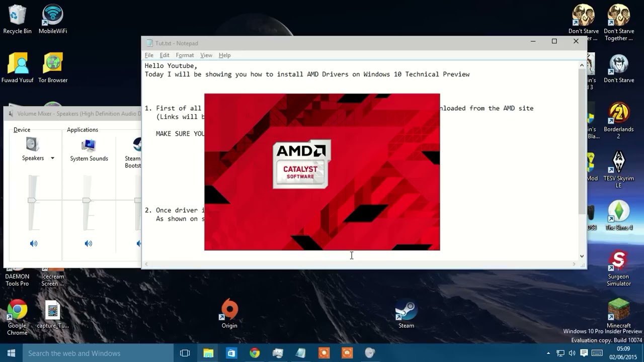
Task: Open the Fuwad Yusuf user folder icon
Action: (x=17, y=68)
